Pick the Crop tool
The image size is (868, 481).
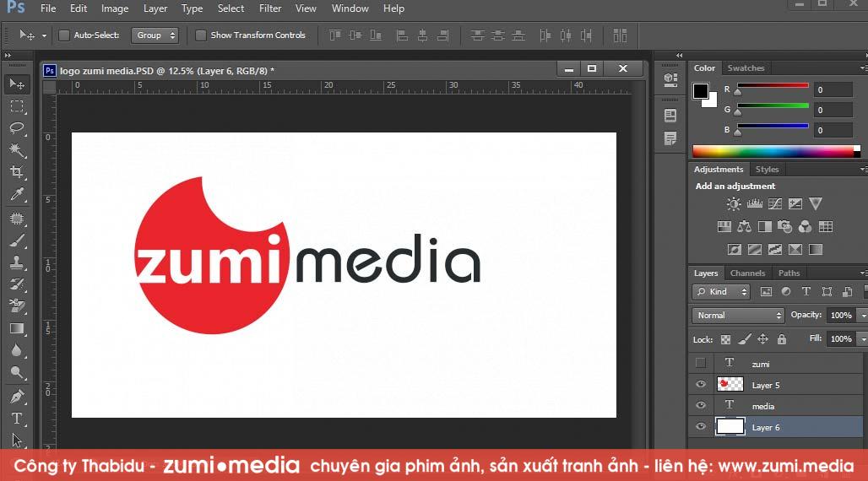tap(17, 172)
